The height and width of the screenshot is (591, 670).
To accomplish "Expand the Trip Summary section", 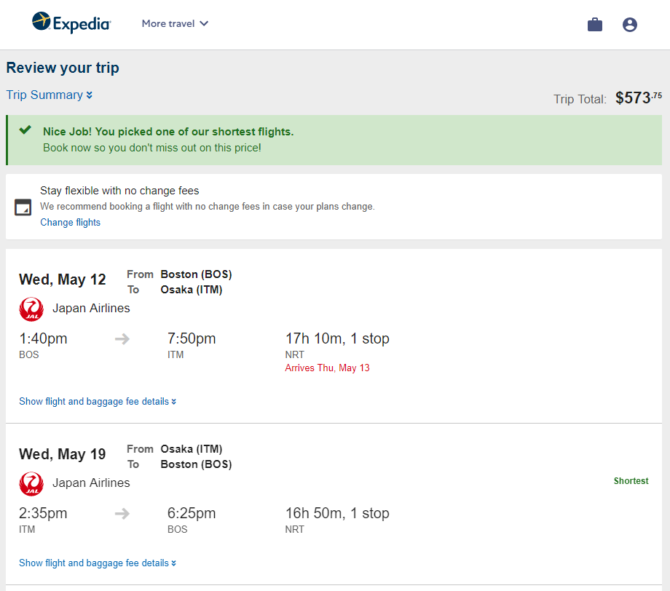I will [x=49, y=95].
